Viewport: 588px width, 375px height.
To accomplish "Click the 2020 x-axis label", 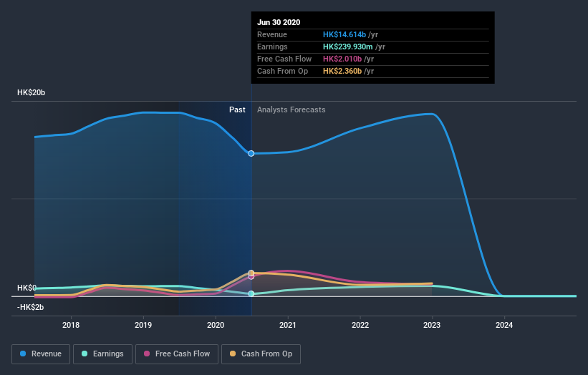I will (x=216, y=325).
